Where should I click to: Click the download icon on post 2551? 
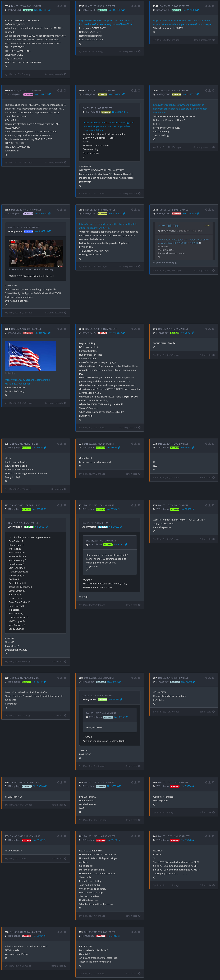(x=209, y=210)
